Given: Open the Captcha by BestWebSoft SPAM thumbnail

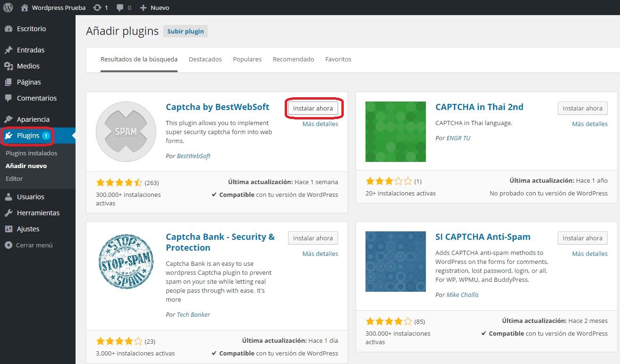Looking at the screenshot, I should point(126,132).
